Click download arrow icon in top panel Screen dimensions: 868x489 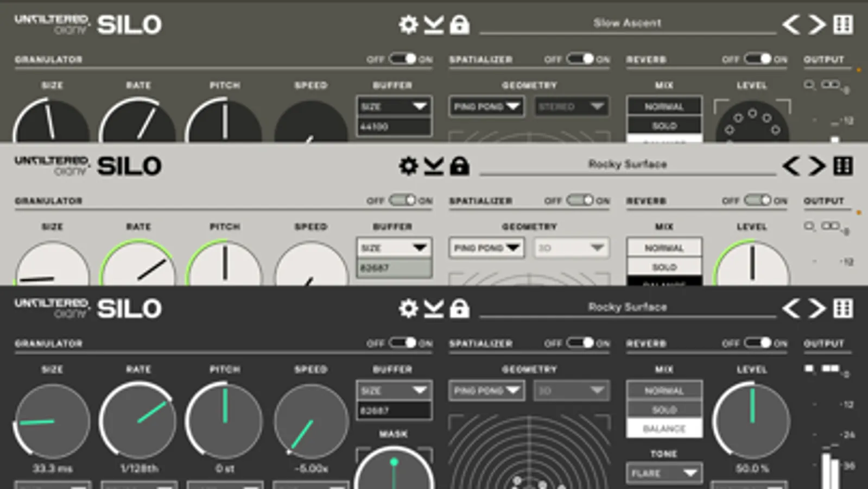(x=434, y=24)
